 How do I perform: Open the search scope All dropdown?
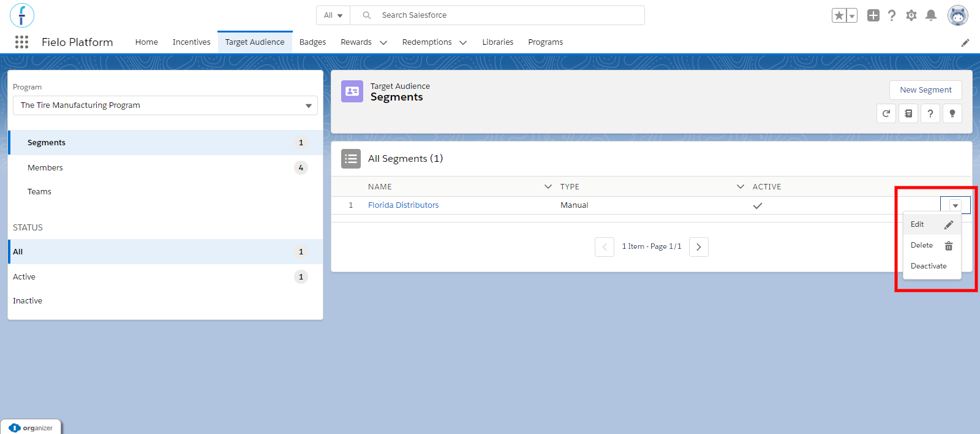pyautogui.click(x=333, y=15)
